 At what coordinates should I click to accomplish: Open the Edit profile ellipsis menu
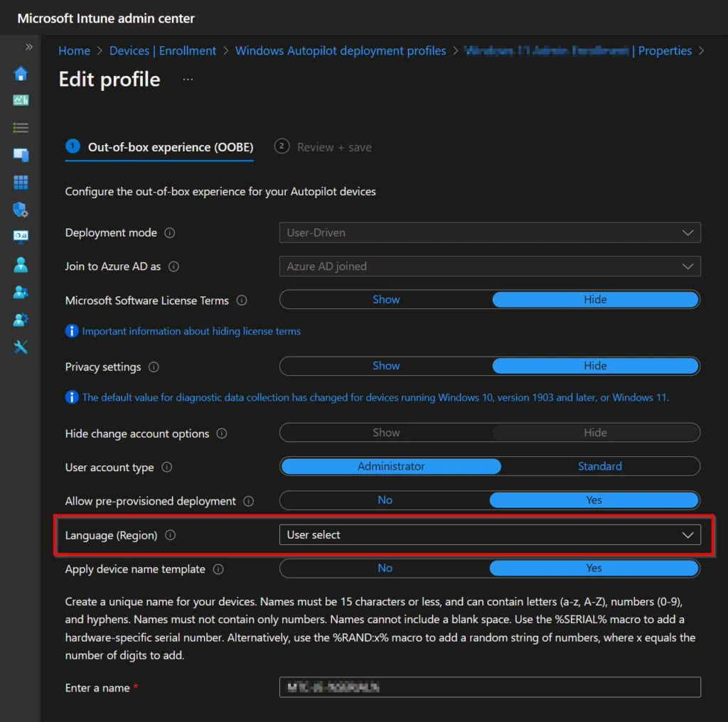188,80
